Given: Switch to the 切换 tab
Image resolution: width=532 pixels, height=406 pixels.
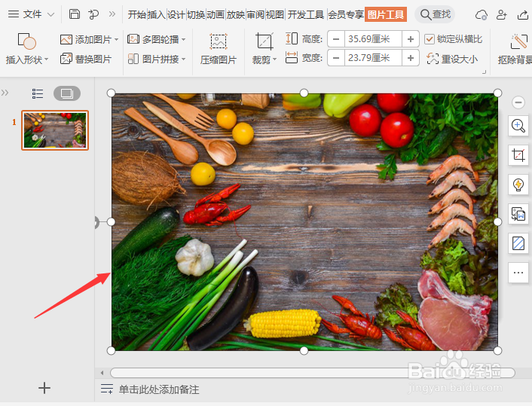Looking at the screenshot, I should pyautogui.click(x=196, y=14).
